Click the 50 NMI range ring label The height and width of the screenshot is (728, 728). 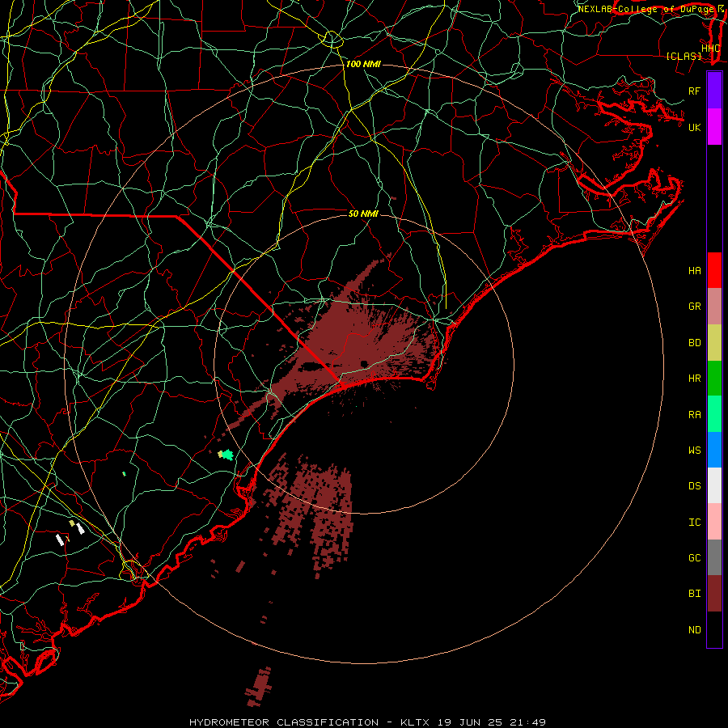(x=363, y=214)
